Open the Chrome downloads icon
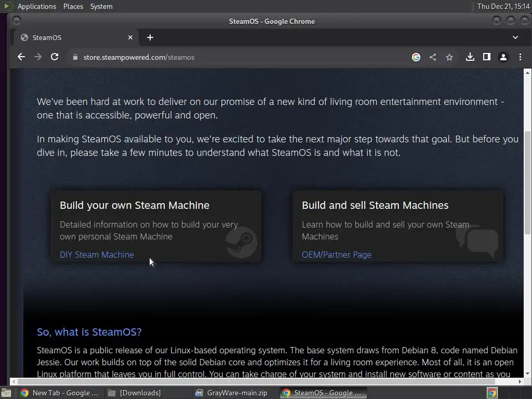Viewport: 532px width, 399px height. click(x=470, y=57)
